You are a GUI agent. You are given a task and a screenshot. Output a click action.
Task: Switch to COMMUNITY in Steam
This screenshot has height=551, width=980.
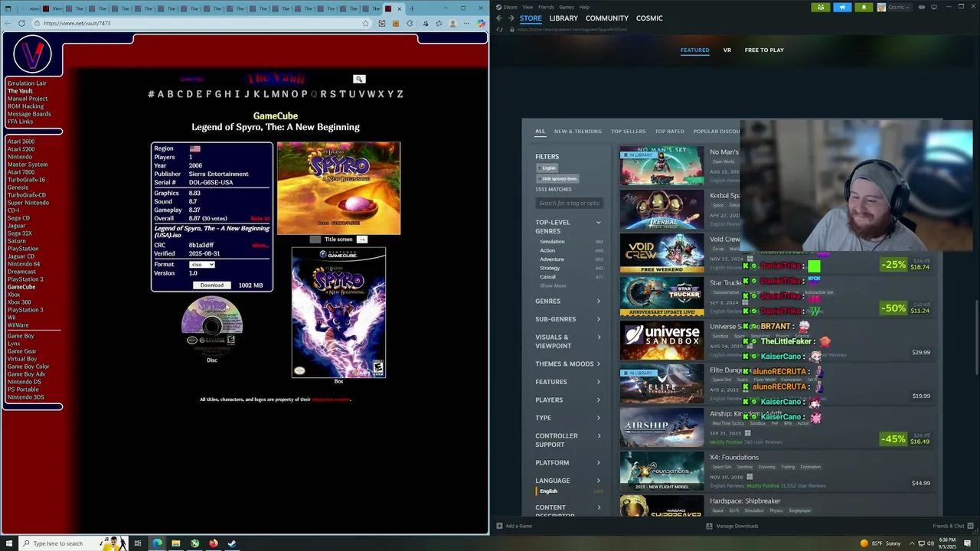tap(606, 18)
